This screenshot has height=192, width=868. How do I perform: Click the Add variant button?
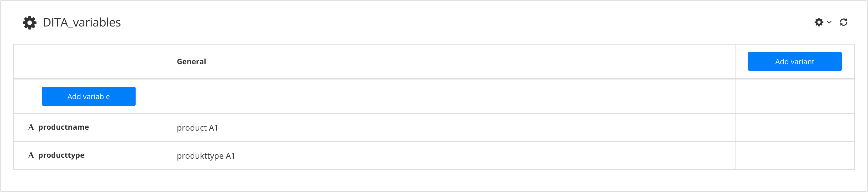coord(794,61)
